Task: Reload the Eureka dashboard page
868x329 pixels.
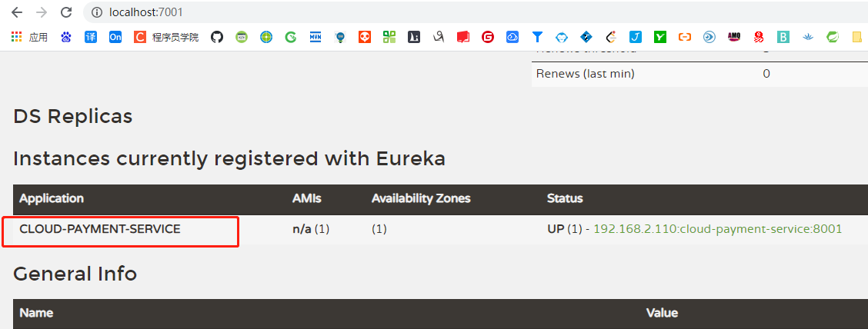Action: pyautogui.click(x=66, y=12)
